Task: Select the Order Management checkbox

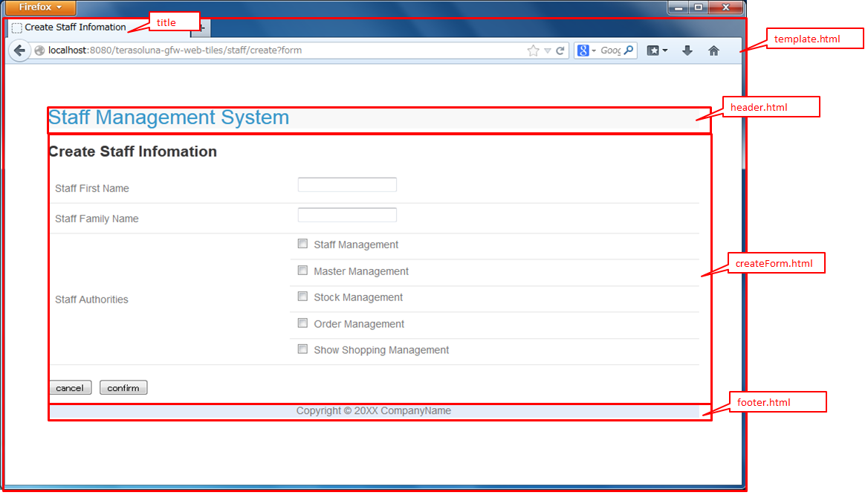Action: tap(302, 323)
